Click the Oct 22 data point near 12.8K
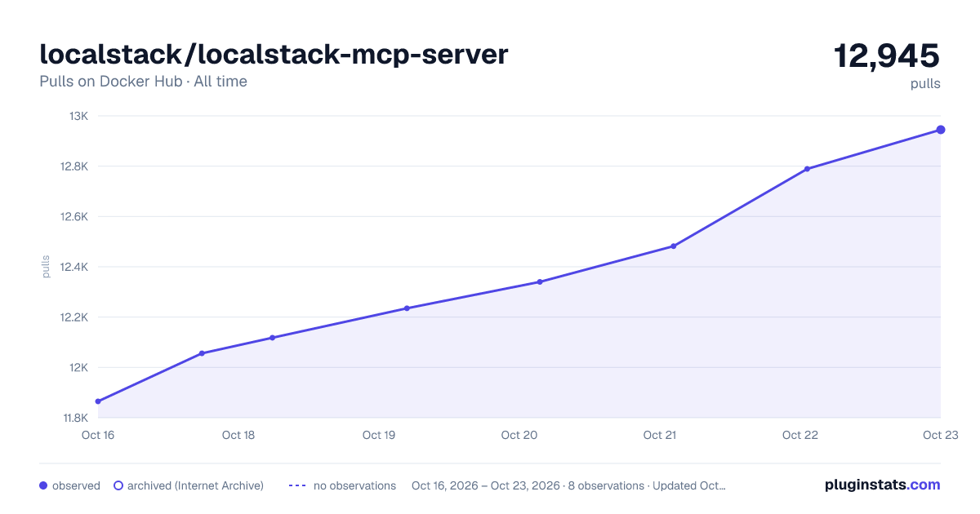Screen dimensions: 980x514 pos(807,169)
